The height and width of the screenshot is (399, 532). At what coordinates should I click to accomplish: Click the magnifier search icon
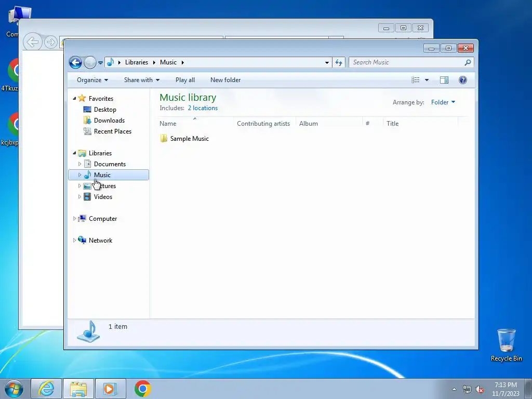coord(468,62)
